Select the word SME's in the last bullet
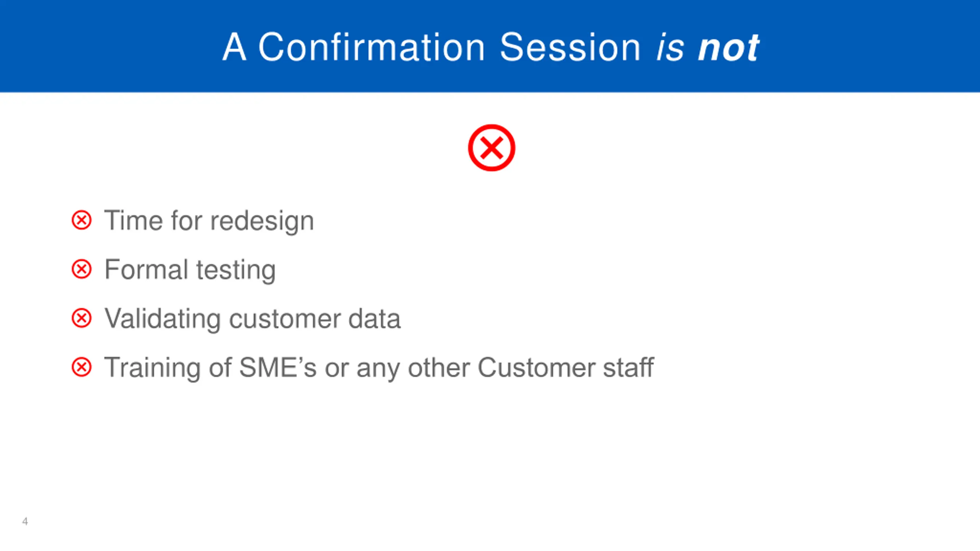 point(278,367)
